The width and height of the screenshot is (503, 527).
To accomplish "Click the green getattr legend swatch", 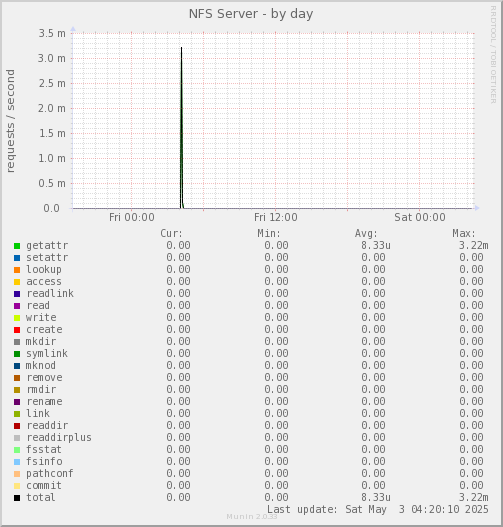I will 17,246.
